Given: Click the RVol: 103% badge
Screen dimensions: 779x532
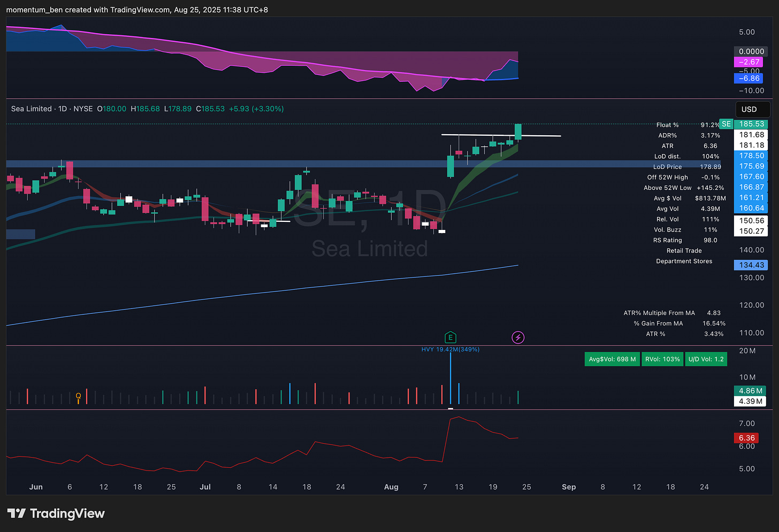Looking at the screenshot, I should (662, 359).
